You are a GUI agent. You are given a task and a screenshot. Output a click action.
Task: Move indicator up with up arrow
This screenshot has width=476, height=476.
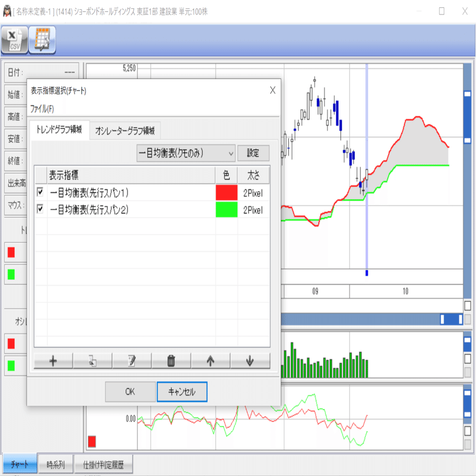coord(210,361)
